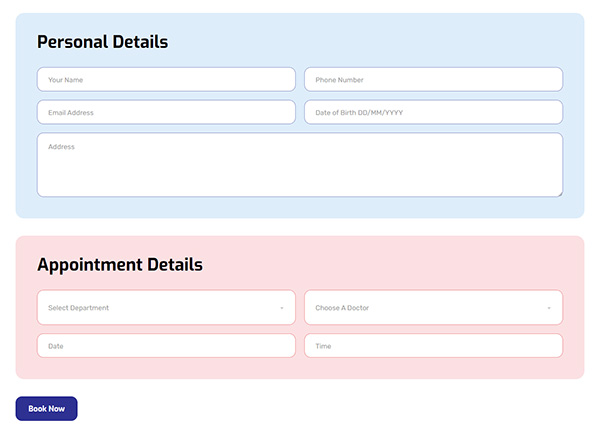This screenshot has width=600, height=436.
Task: Click the 'Select Department' placeholder text
Action: tap(78, 308)
